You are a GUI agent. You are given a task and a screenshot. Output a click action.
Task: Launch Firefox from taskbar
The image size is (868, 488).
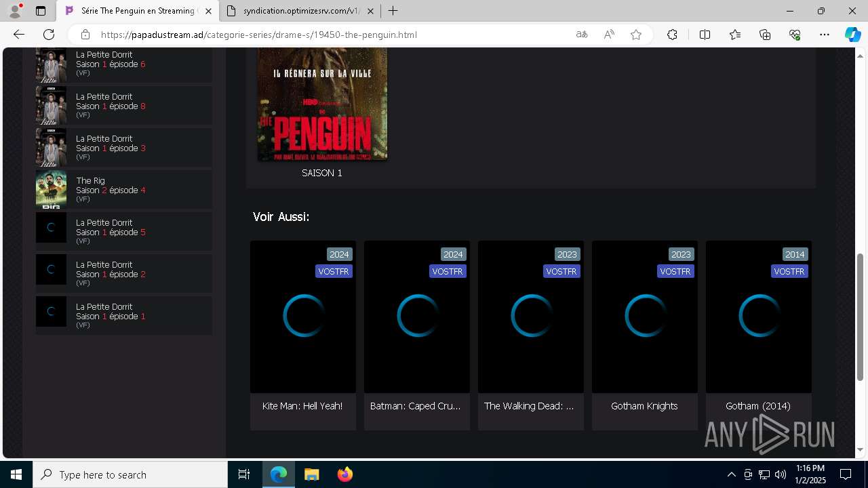click(344, 474)
